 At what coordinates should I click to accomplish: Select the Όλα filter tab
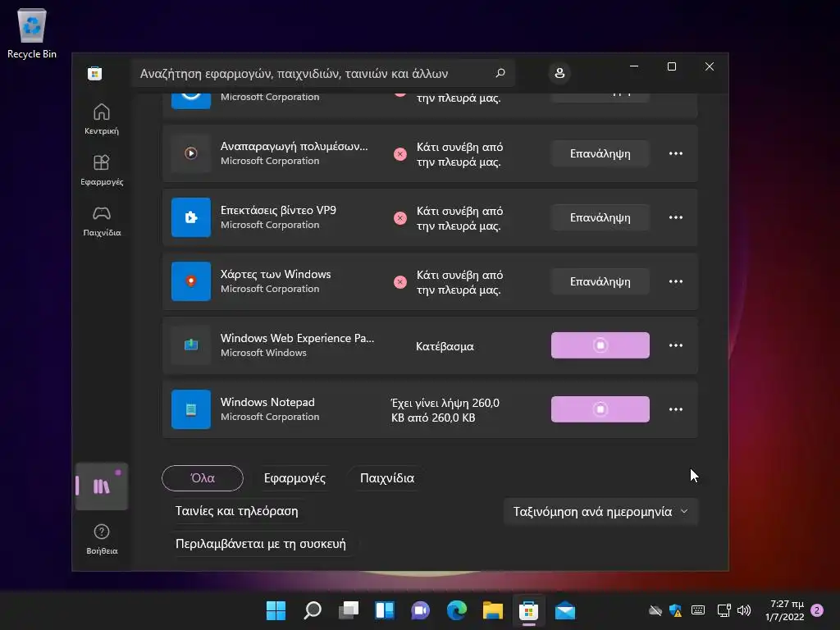pos(203,478)
